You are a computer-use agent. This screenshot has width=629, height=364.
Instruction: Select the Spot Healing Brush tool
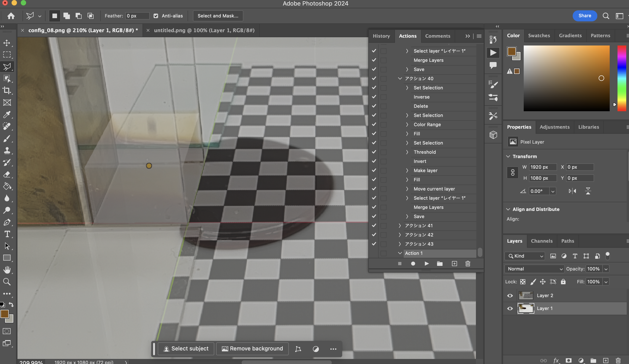[7, 126]
